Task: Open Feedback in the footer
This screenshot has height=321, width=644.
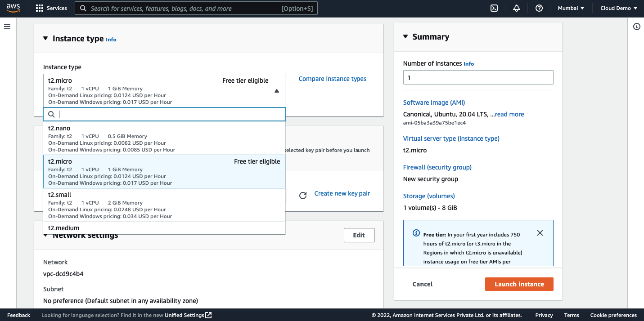Action: (19, 315)
